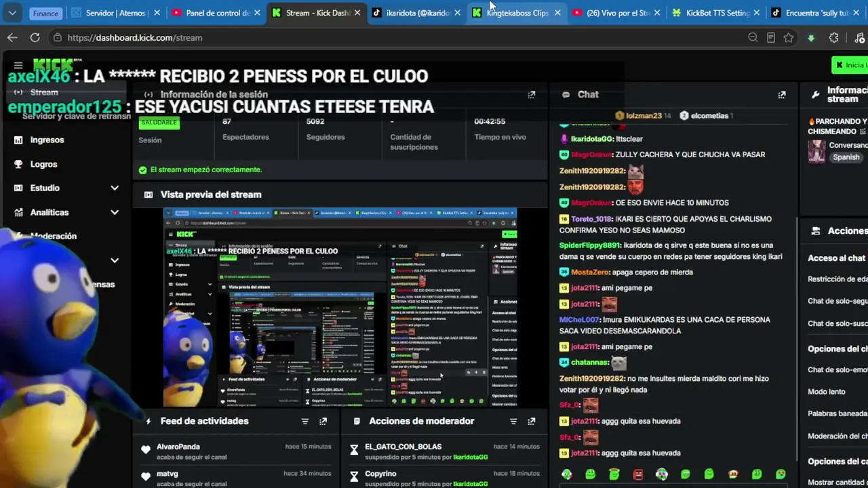The image size is (868, 488).
Task: Open the media control music note icon
Action: point(860,38)
